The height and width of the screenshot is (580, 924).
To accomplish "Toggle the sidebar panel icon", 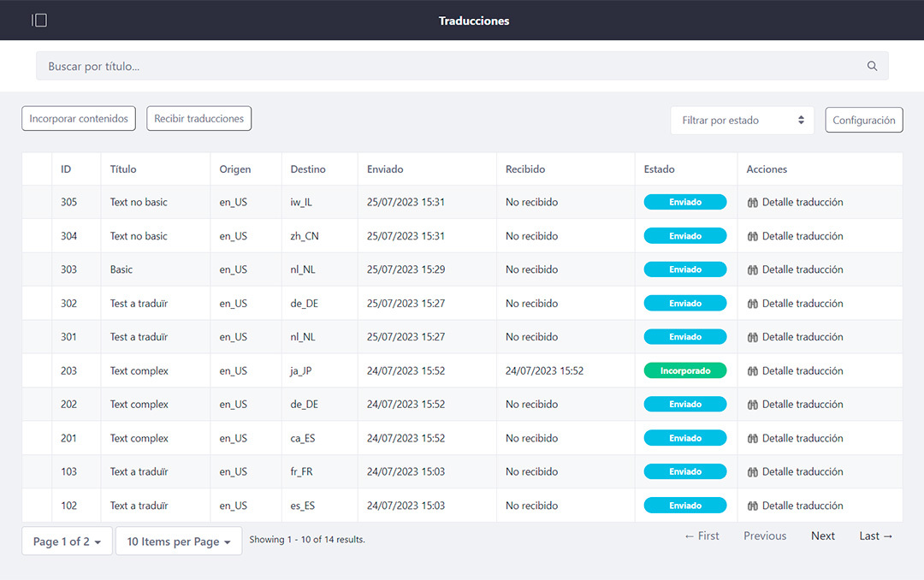I will click(x=38, y=20).
